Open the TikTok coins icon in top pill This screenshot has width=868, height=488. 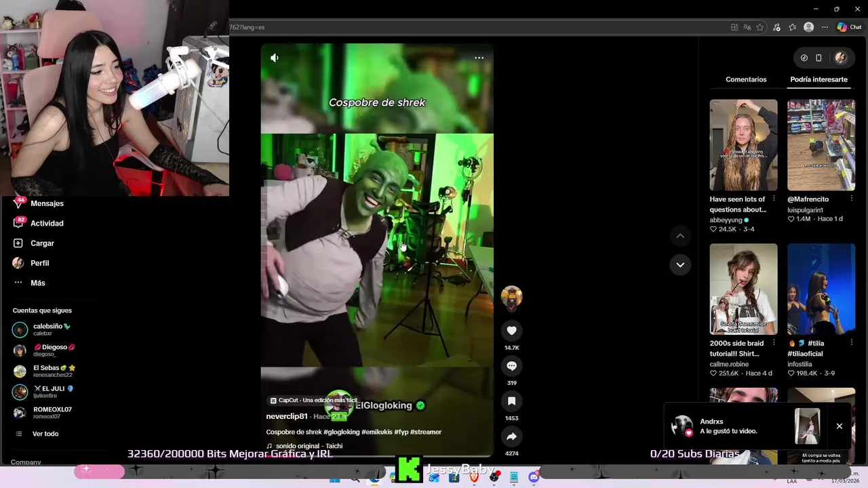804,58
